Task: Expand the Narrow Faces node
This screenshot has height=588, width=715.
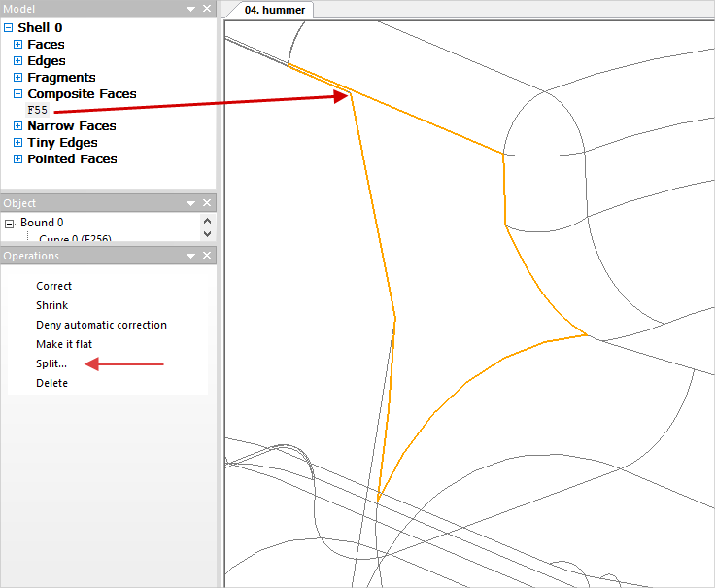Action: (17, 126)
